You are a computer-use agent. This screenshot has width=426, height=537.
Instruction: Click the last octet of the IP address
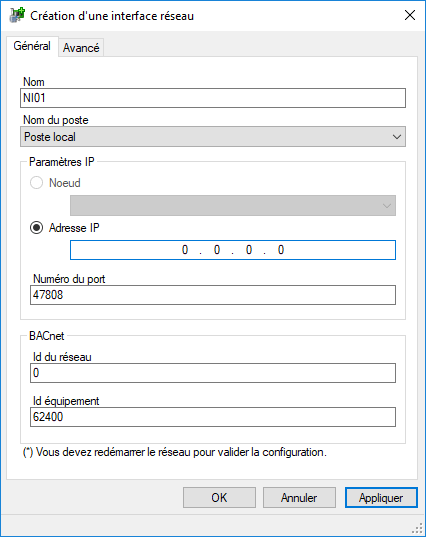pyautogui.click(x=281, y=250)
